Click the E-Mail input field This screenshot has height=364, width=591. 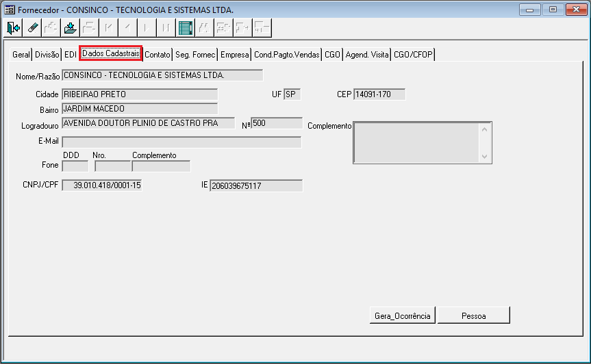[x=181, y=142]
